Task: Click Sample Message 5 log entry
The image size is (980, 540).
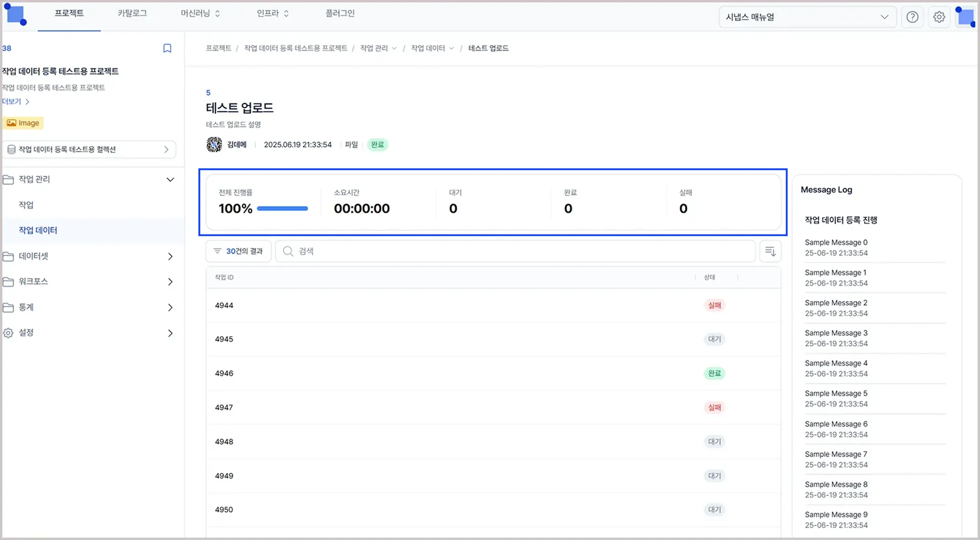Action: coord(875,399)
